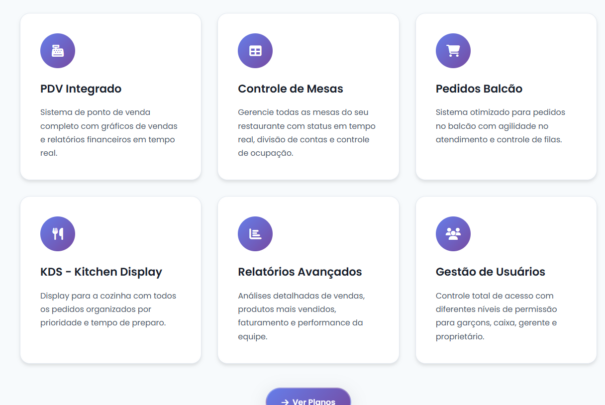Viewport: 605px width, 405px height.
Task: Click the KDS - Kitchen Display title
Action: (101, 272)
